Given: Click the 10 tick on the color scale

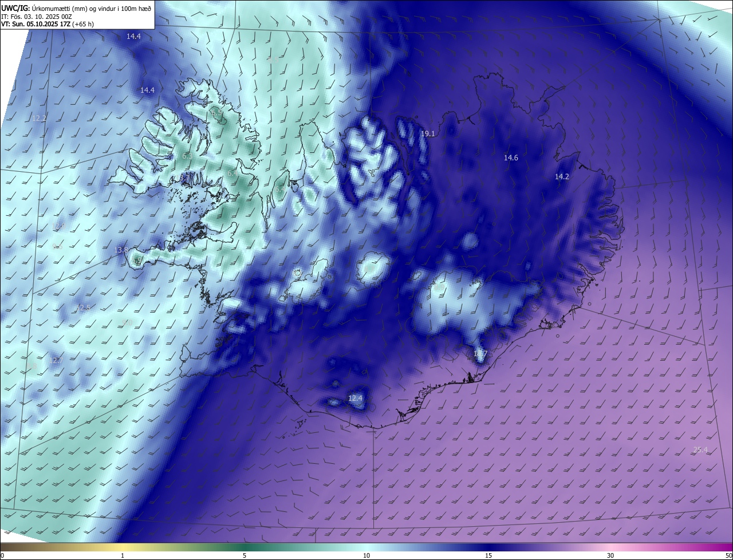Looking at the screenshot, I should (366, 555).
